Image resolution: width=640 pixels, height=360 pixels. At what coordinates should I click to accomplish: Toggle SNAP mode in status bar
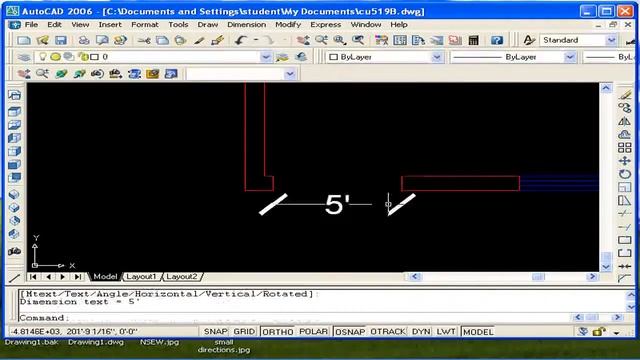click(215, 331)
